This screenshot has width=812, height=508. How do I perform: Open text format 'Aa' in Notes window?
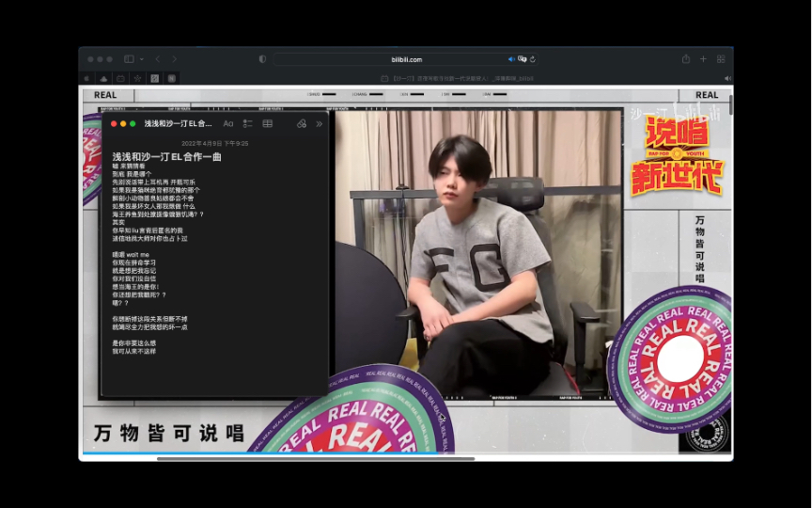click(x=227, y=123)
